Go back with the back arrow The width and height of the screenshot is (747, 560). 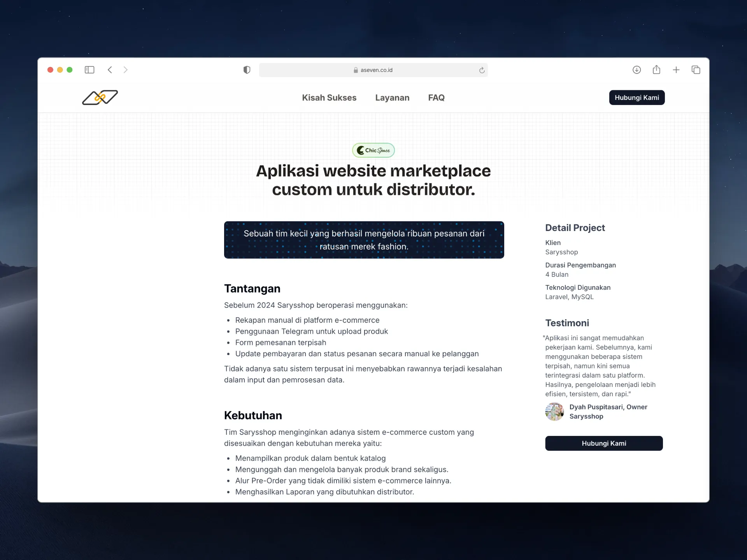(110, 70)
